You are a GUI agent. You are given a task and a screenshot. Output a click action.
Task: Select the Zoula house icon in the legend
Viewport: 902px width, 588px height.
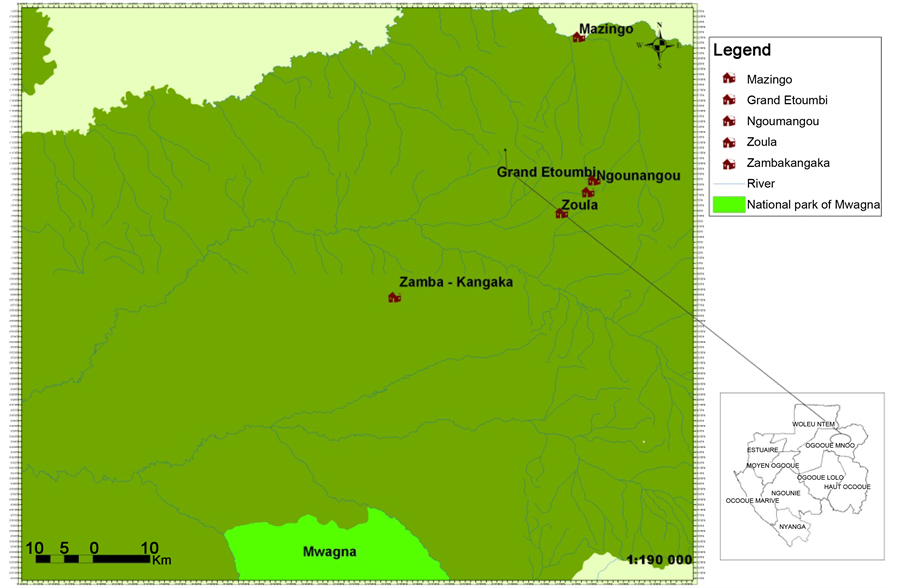click(728, 142)
